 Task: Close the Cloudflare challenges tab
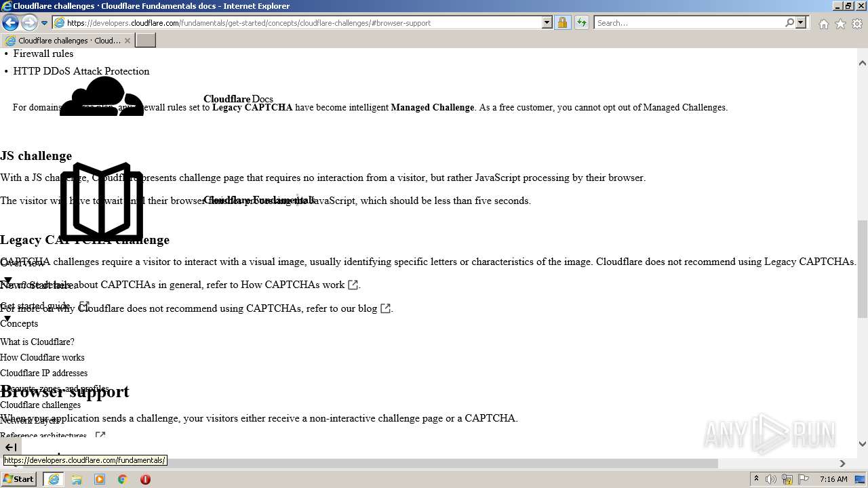click(127, 41)
